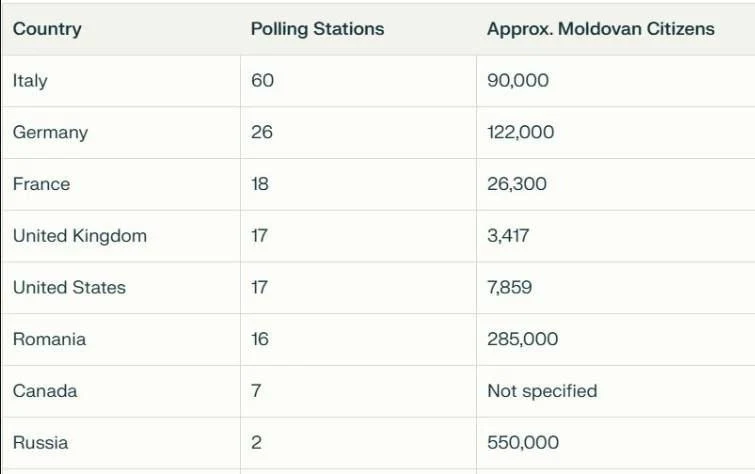Click the Germany row label
This screenshot has height=474, width=755.
point(50,133)
